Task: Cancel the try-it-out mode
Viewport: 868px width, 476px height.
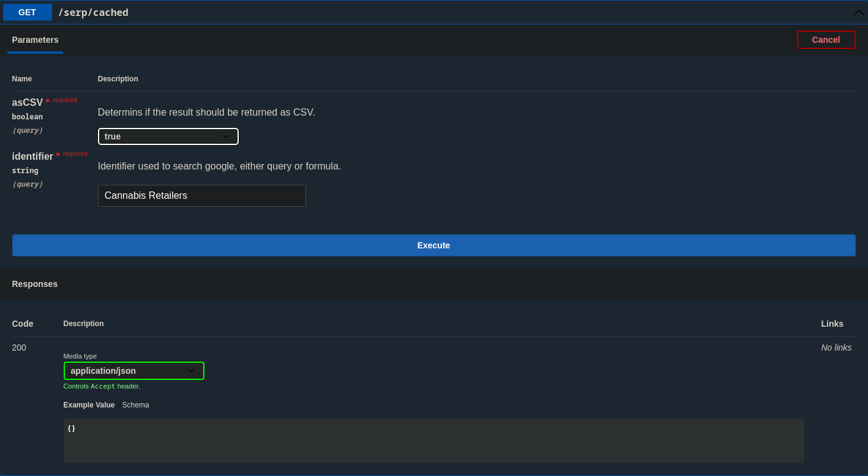Action: click(826, 40)
